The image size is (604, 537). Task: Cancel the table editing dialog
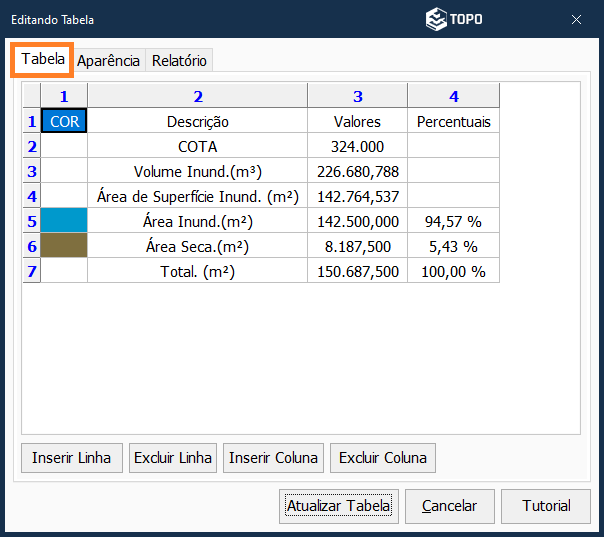click(449, 506)
